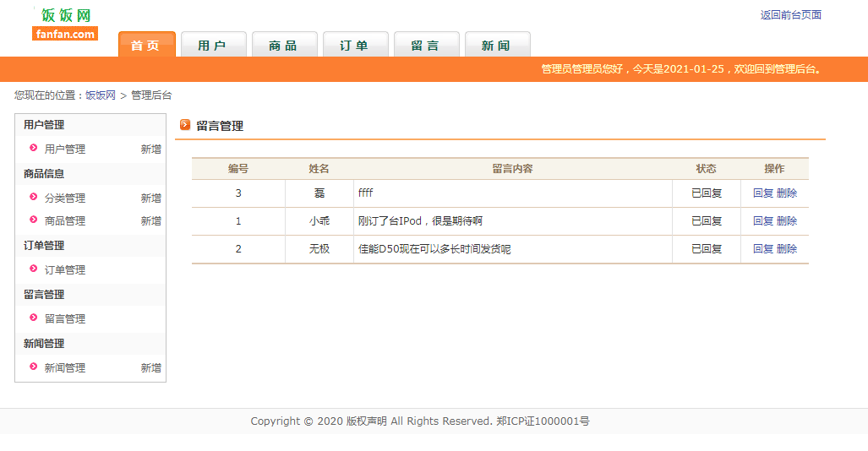This screenshot has width=868, height=451.
Task: Click the message text ffff
Action: click(x=365, y=193)
